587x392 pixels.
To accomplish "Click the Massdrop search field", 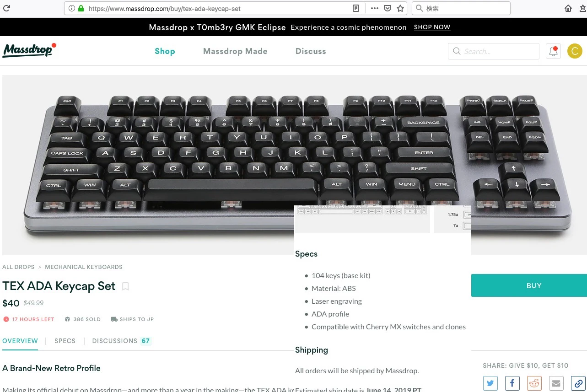I will [493, 51].
